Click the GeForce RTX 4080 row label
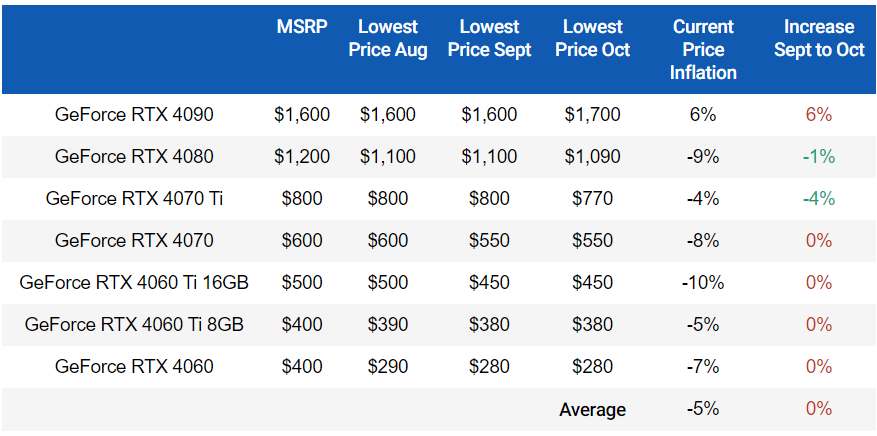877x436 pixels. click(134, 157)
